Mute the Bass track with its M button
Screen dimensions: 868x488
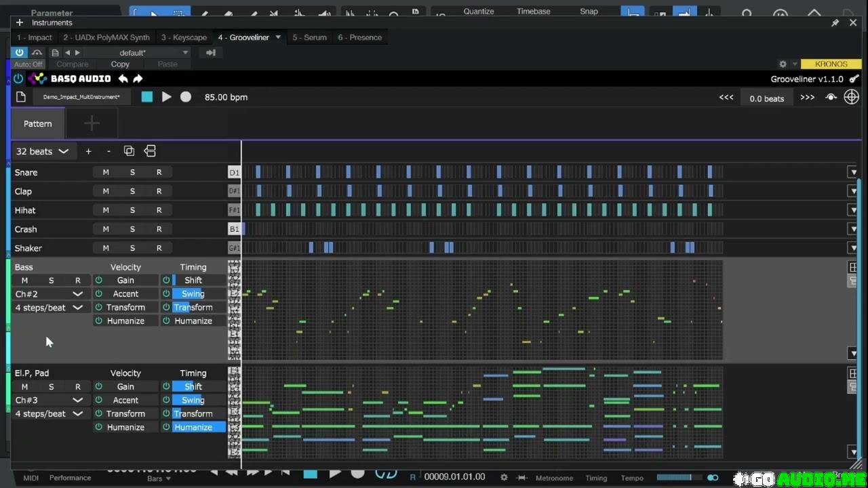click(24, 280)
